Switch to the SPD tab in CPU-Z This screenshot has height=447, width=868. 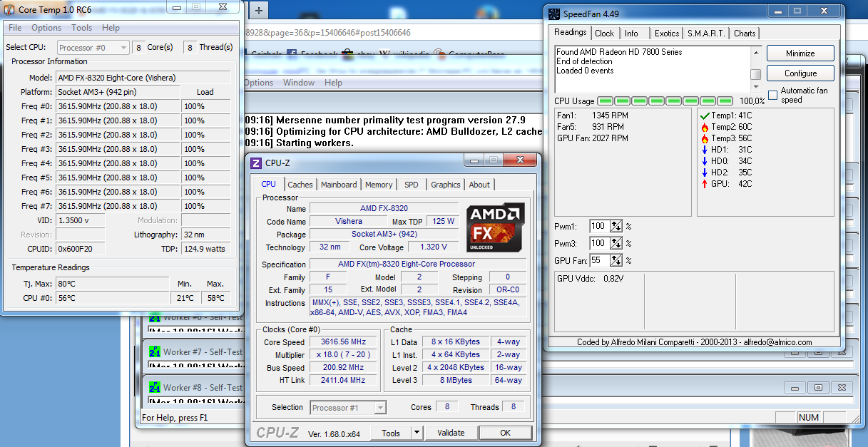coord(412,185)
